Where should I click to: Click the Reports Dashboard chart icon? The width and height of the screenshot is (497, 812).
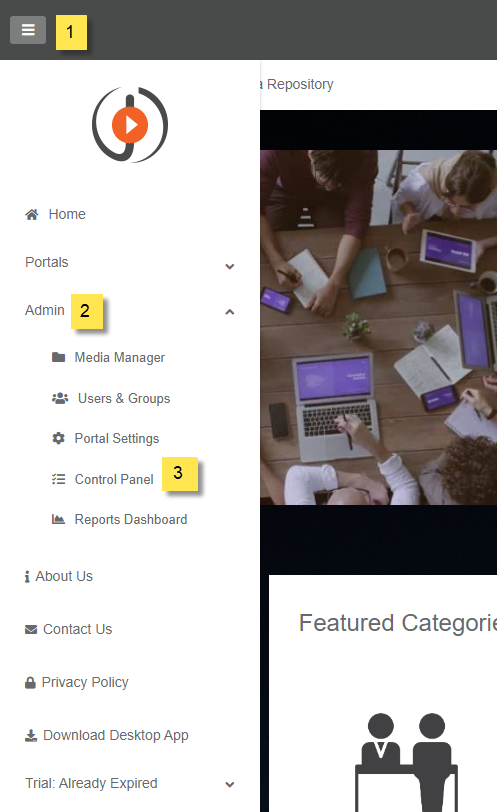point(59,519)
